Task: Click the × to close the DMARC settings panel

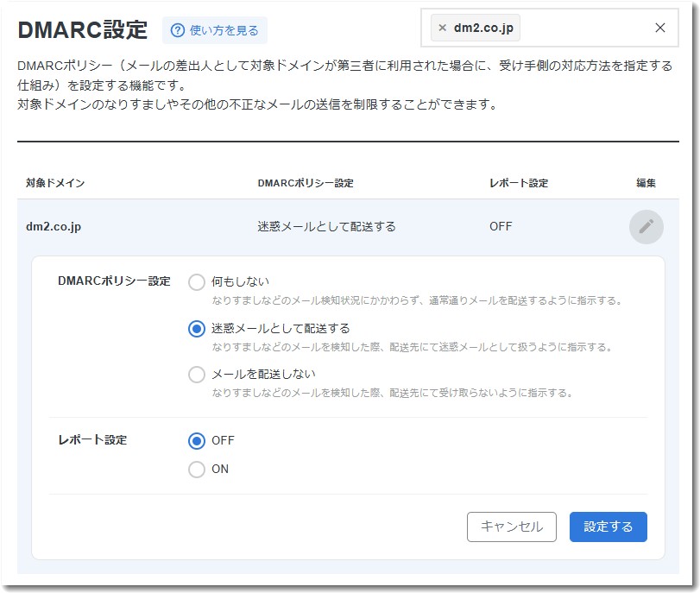Action: click(660, 28)
